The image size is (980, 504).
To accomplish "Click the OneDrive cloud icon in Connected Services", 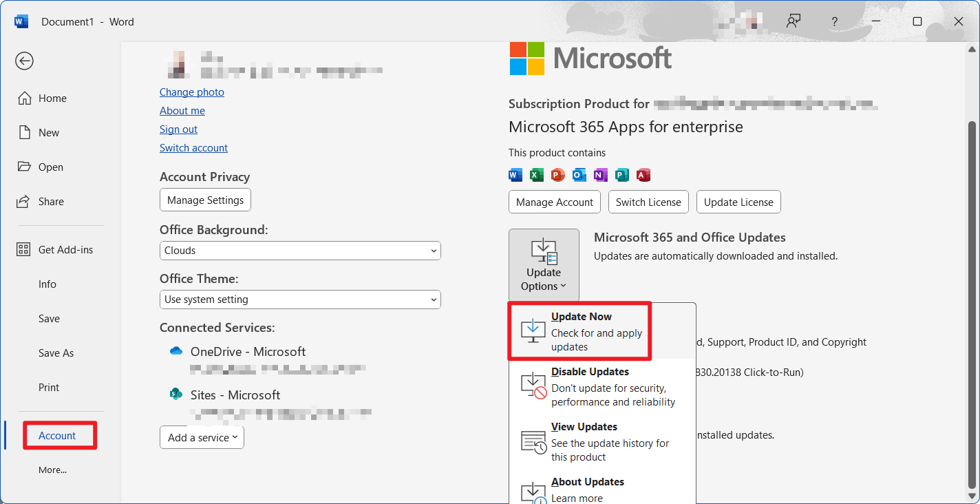I will tap(176, 351).
